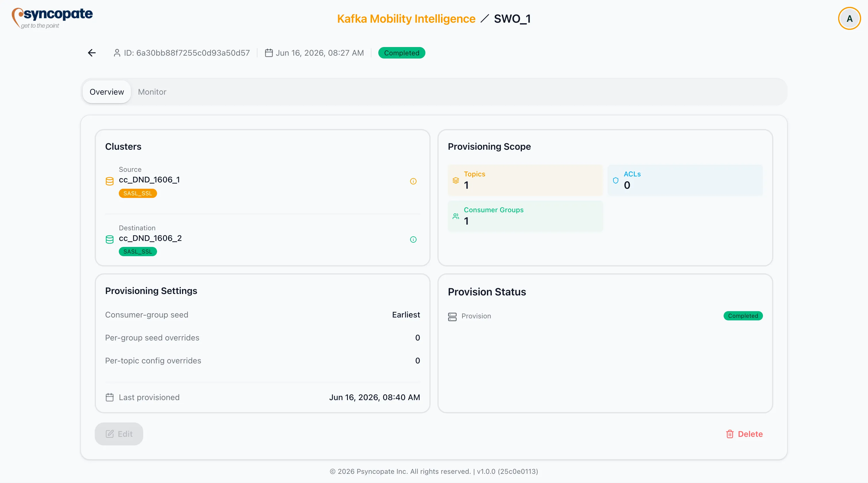Click the Per-group seed overrides value 0
The height and width of the screenshot is (483, 868).
click(x=417, y=338)
